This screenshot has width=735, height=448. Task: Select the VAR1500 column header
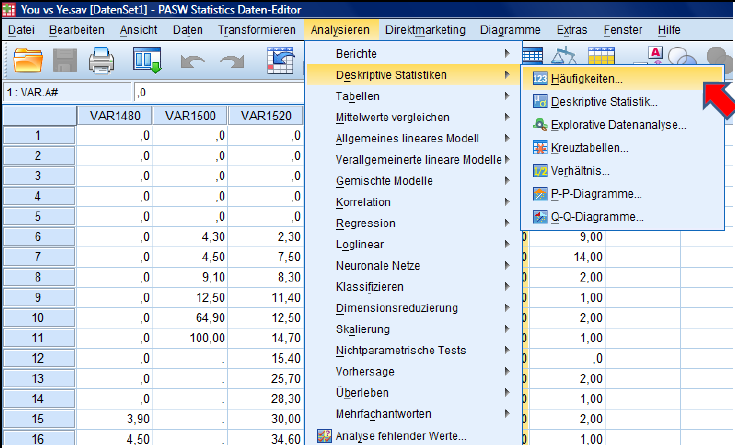190,116
